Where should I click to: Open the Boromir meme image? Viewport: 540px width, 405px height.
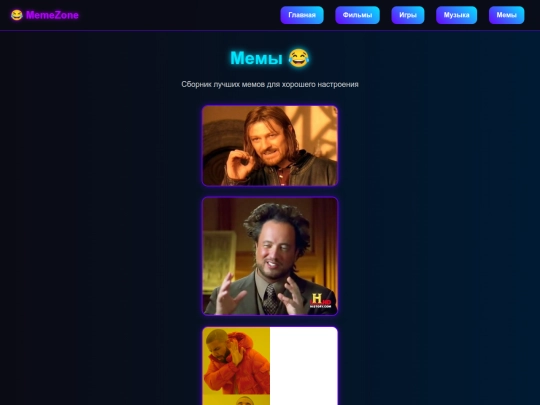tap(270, 146)
